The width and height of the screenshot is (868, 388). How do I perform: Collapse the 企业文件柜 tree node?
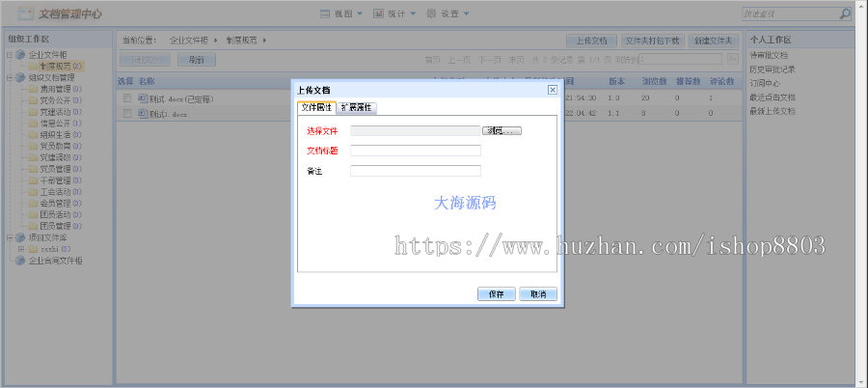point(10,55)
